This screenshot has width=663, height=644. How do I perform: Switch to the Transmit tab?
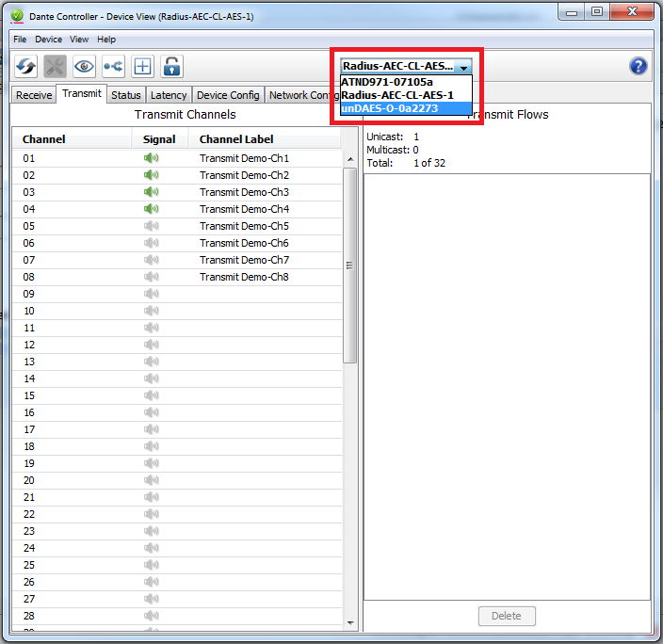click(82, 93)
